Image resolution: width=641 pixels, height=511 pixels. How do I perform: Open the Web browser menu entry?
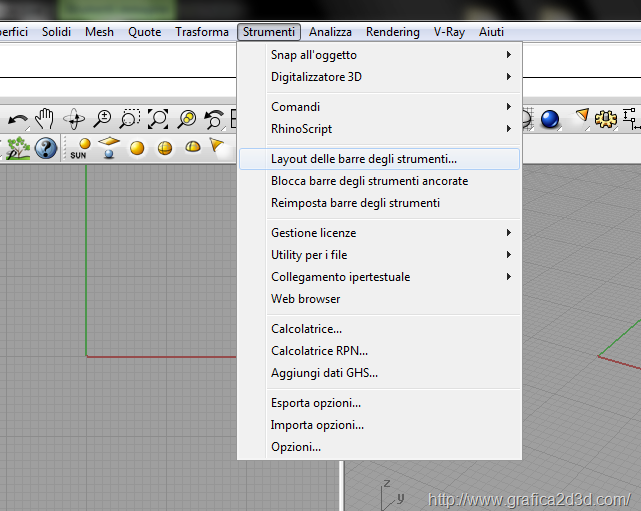pyautogui.click(x=379, y=299)
